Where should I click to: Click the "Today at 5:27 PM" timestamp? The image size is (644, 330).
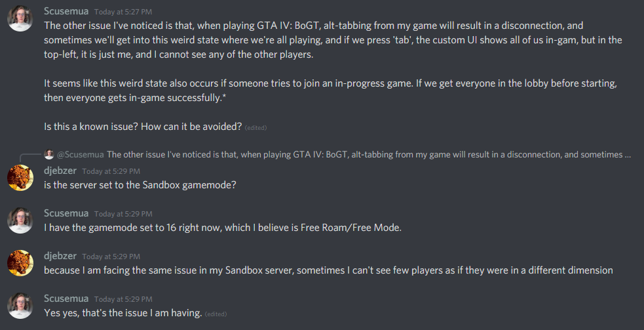click(x=123, y=12)
